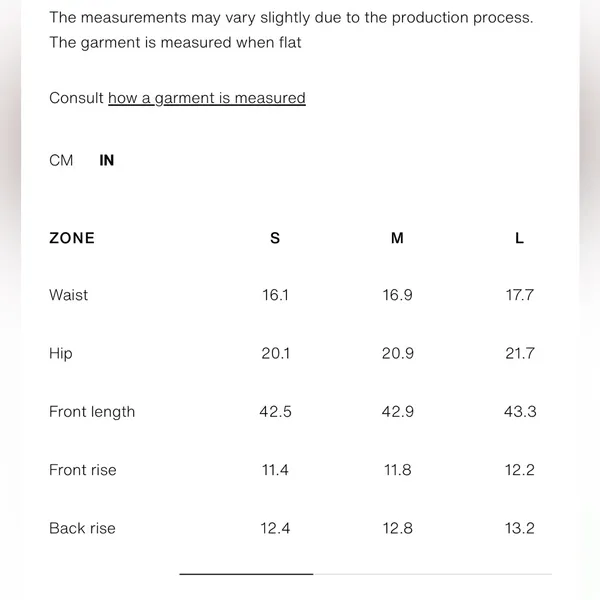Click the Front rise row label

[83, 470]
